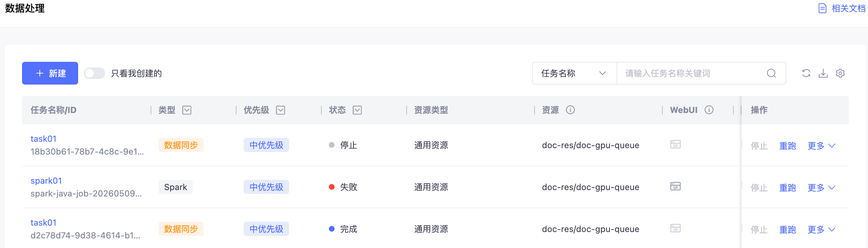Click the download export icon
The width and height of the screenshot is (868, 248).
(x=823, y=73)
